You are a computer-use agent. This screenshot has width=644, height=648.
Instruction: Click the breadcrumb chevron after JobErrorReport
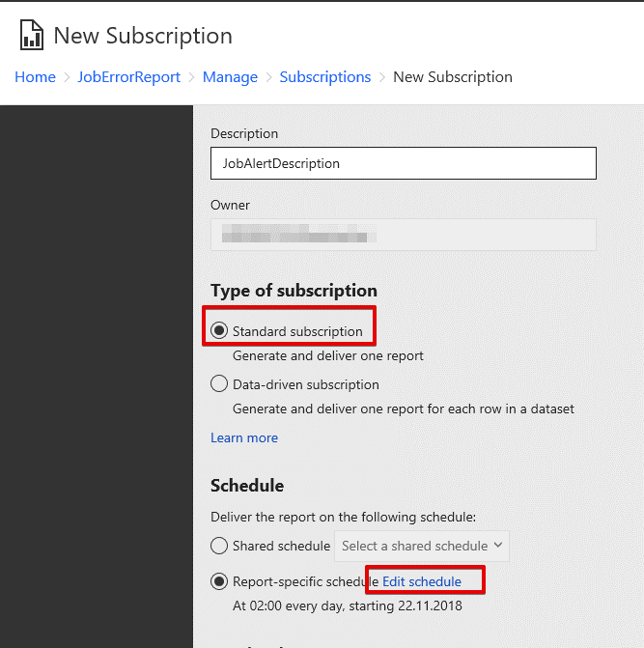coord(191,77)
